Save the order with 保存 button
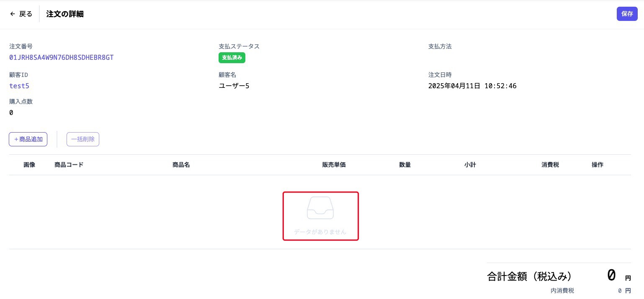644x299 pixels. [627, 14]
